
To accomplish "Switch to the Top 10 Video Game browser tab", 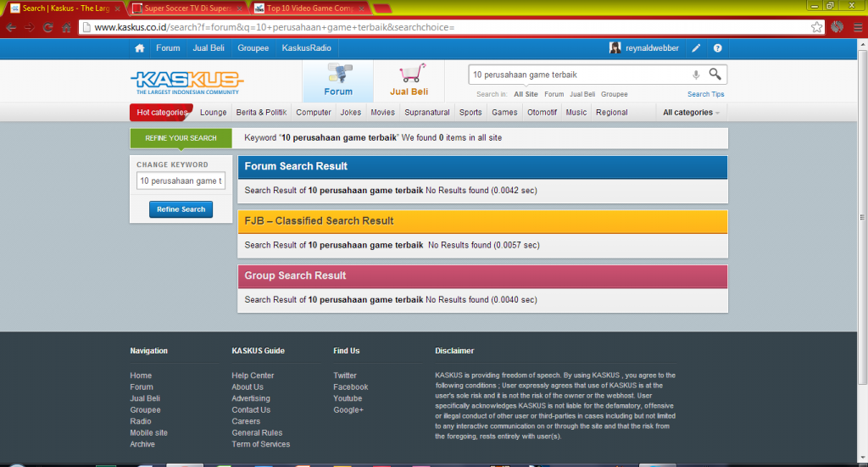I will point(311,8).
